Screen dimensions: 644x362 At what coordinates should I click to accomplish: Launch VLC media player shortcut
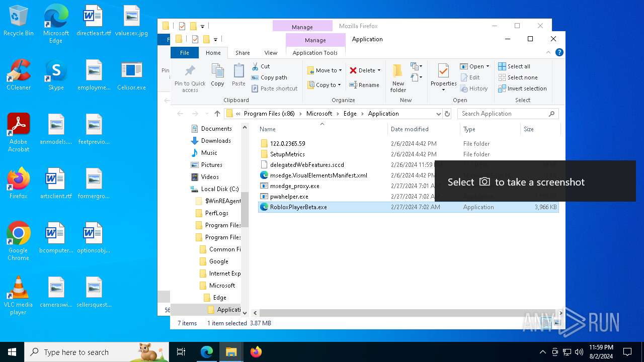click(x=18, y=296)
